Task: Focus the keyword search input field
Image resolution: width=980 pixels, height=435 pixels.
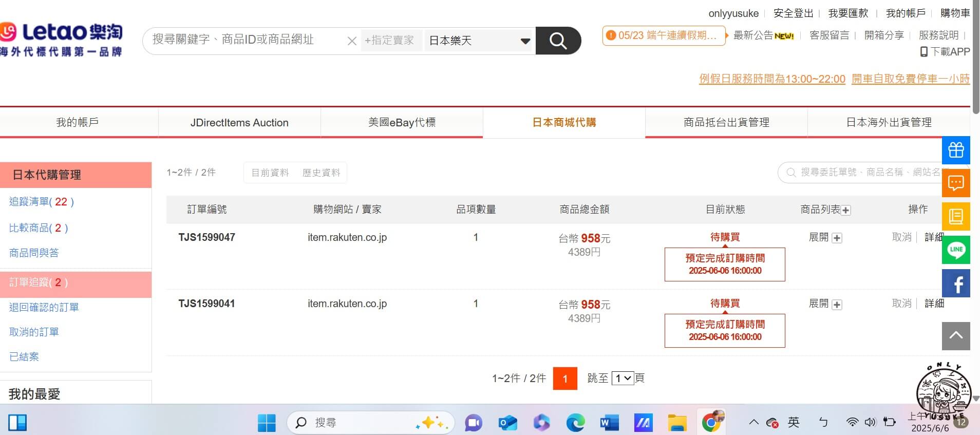Action: pos(247,40)
